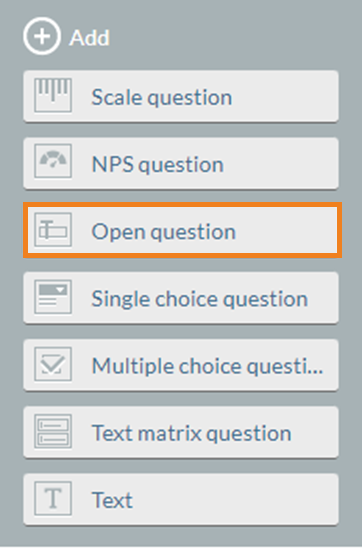The width and height of the screenshot is (362, 550).
Task: Click the circled plus Add icon
Action: [42, 36]
